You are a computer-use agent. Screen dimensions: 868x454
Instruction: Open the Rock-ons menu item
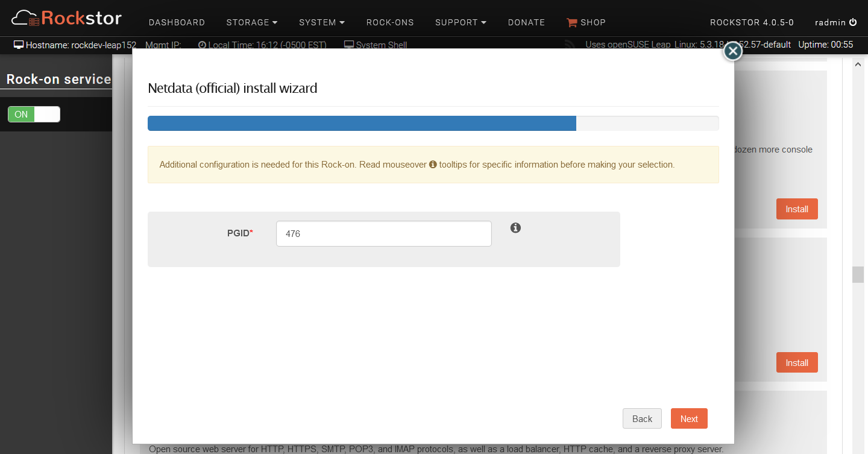click(x=390, y=22)
